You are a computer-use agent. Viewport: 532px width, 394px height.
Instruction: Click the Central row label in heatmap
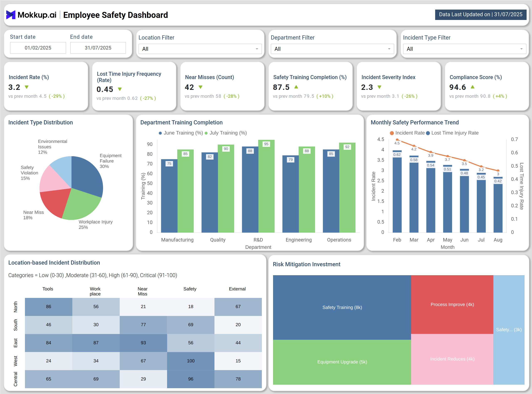pyautogui.click(x=16, y=379)
